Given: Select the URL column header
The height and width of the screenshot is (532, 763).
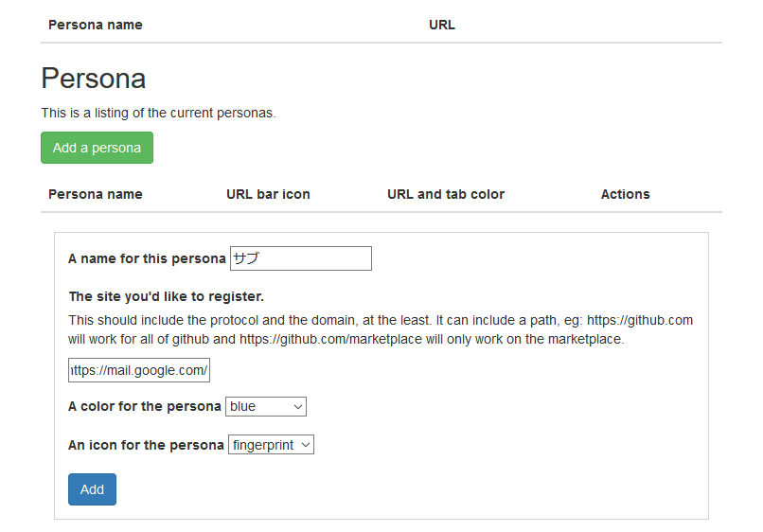Looking at the screenshot, I should [442, 25].
